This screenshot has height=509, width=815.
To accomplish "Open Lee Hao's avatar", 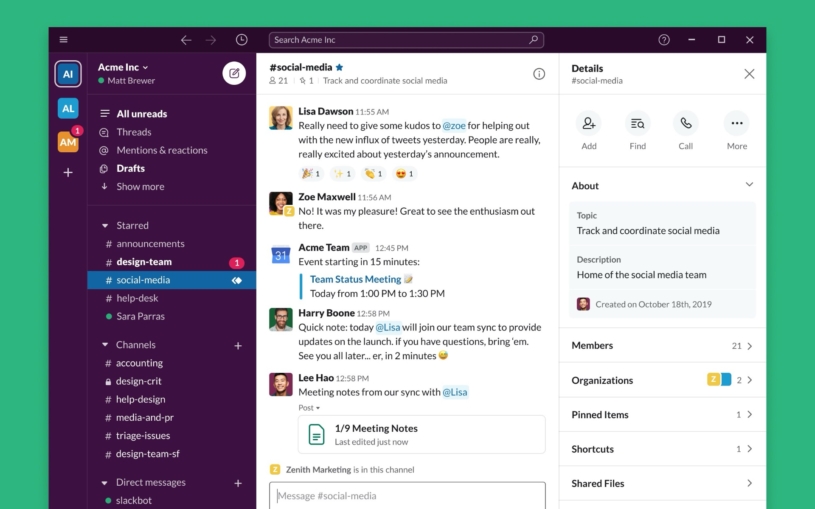I will pos(281,384).
